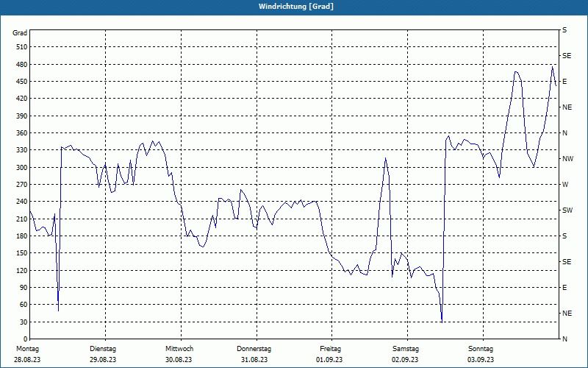Click the date 01.09.23

point(329,360)
